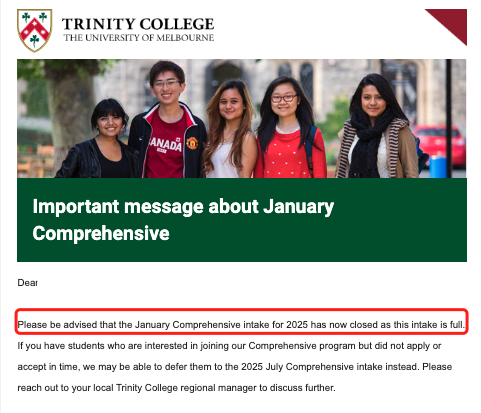The height and width of the screenshot is (413, 481).
Task: Click the woman in black leather jacket
Action: 101,140
